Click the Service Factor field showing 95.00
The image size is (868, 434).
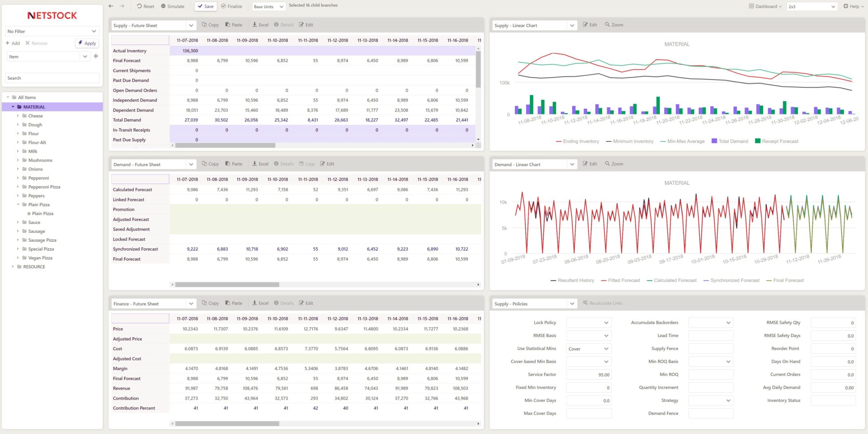click(589, 375)
